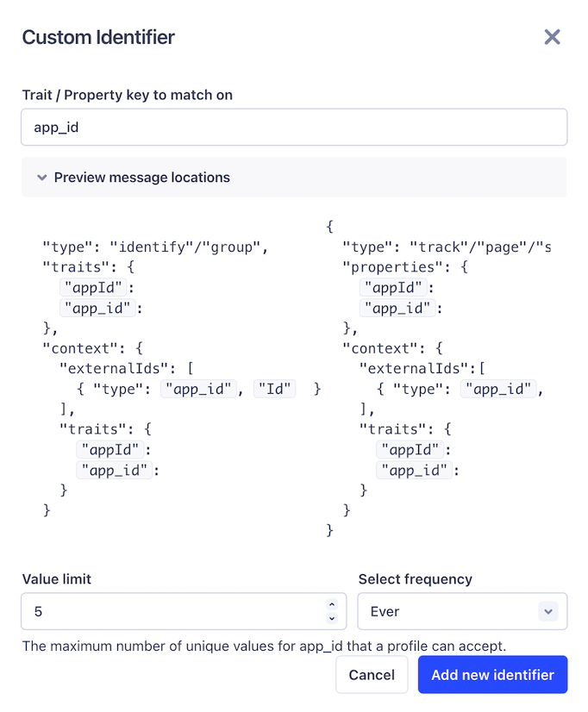The width and height of the screenshot is (588, 712).
Task: Adjust the Value limit with its stepper control
Action: click(334, 610)
